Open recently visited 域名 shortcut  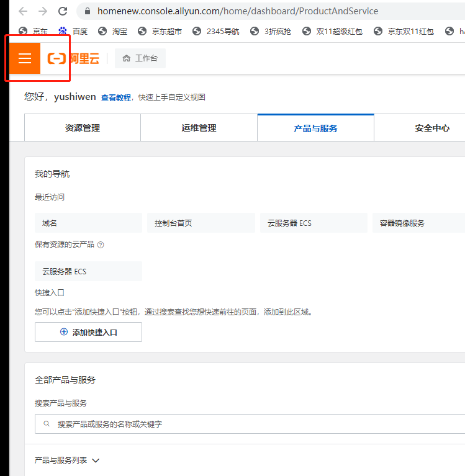pyautogui.click(x=88, y=223)
